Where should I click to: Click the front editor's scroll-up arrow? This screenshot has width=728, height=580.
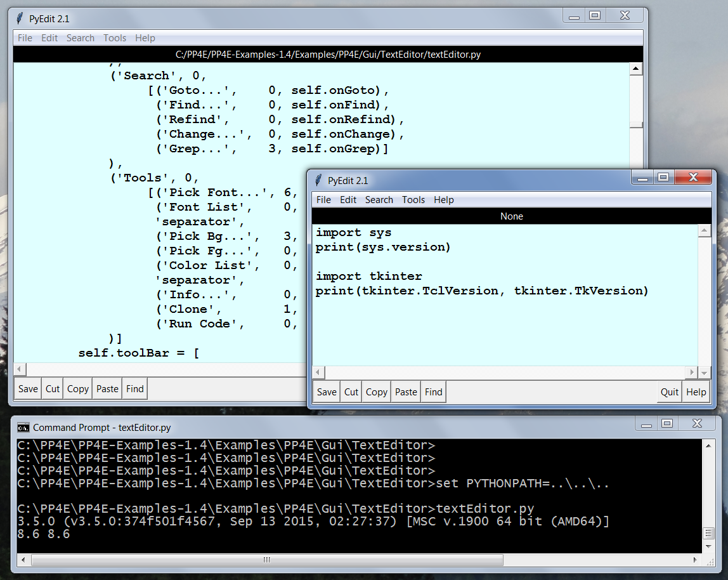tap(705, 232)
